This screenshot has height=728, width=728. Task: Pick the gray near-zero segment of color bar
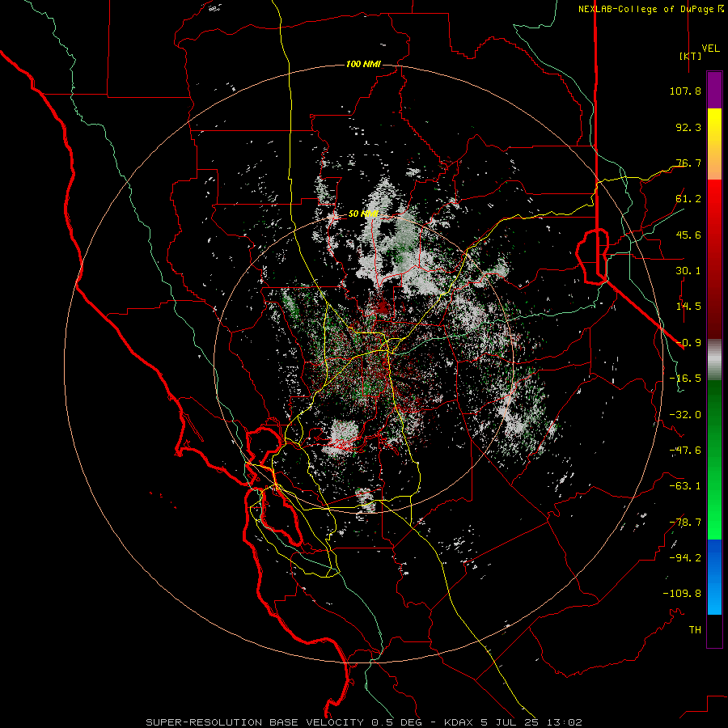click(x=714, y=360)
